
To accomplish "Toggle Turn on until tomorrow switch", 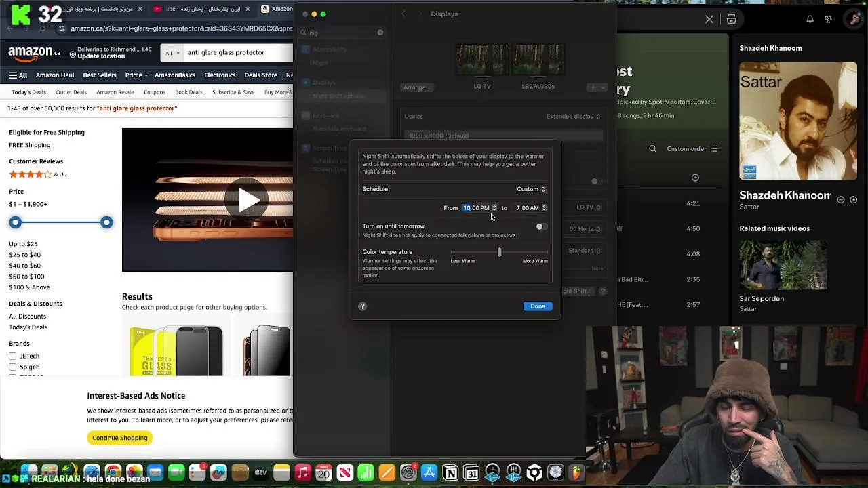I will pos(541,226).
